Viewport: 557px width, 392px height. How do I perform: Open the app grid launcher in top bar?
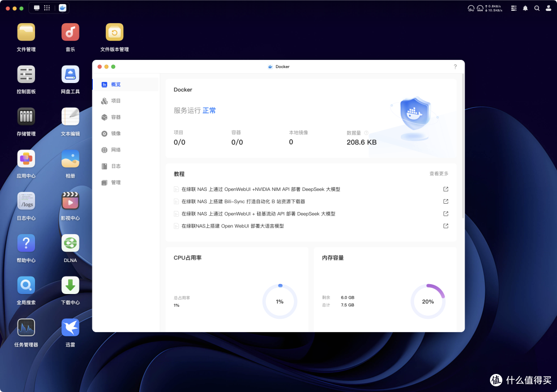coord(47,8)
